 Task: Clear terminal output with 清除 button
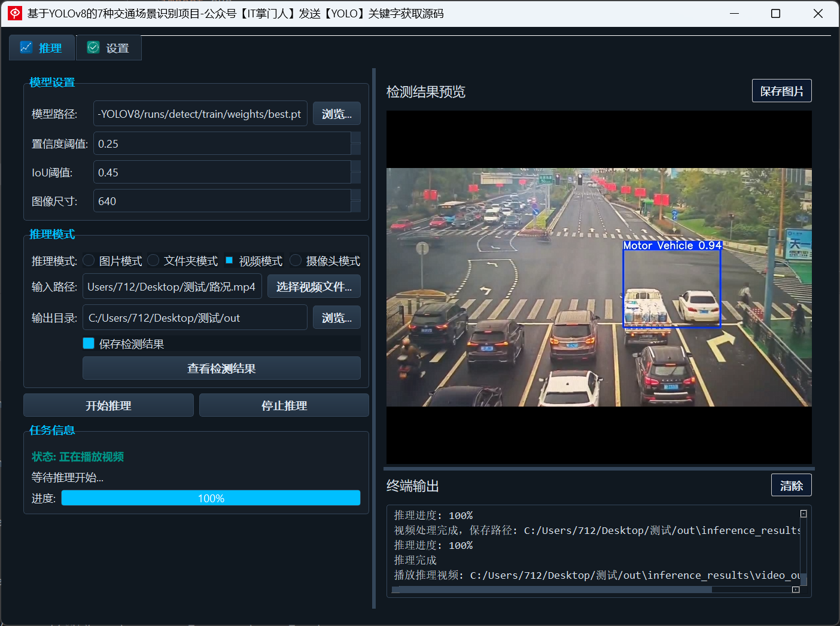[x=792, y=485]
